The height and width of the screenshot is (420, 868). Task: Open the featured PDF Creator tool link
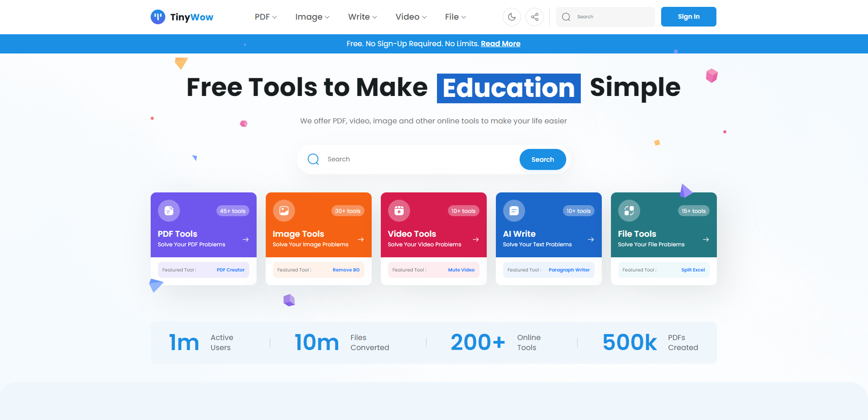pyautogui.click(x=231, y=270)
